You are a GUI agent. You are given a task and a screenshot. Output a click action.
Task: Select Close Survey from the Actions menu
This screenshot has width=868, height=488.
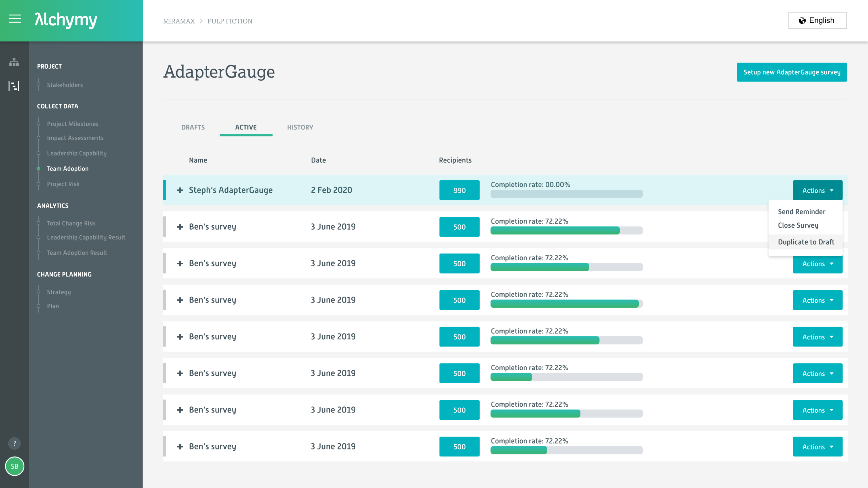[798, 225]
